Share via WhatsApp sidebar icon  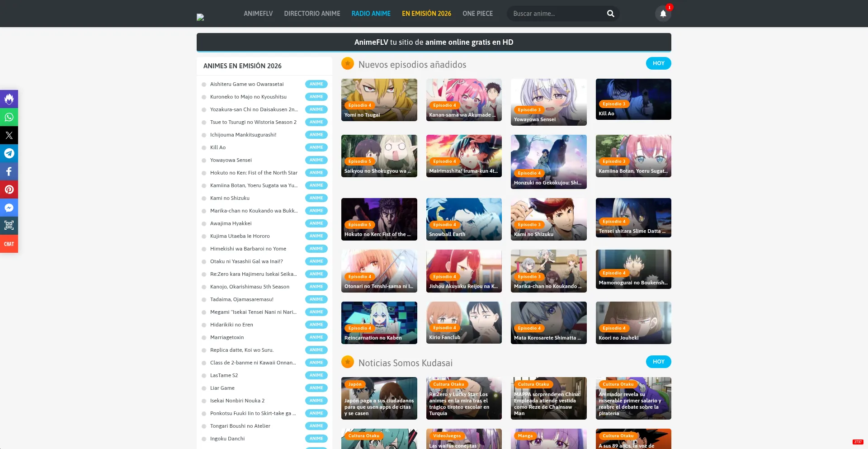pyautogui.click(x=9, y=117)
